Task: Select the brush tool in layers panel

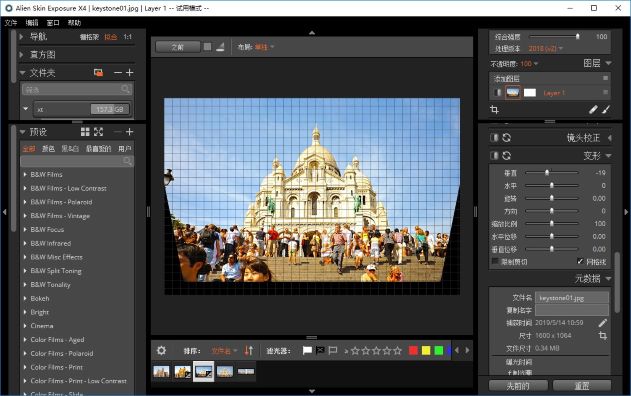Action: tap(606, 109)
